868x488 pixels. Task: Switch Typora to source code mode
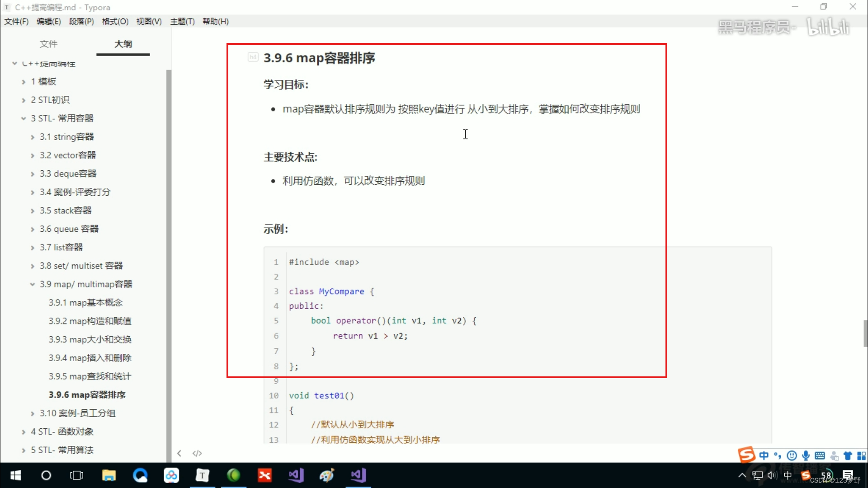pyautogui.click(x=198, y=453)
